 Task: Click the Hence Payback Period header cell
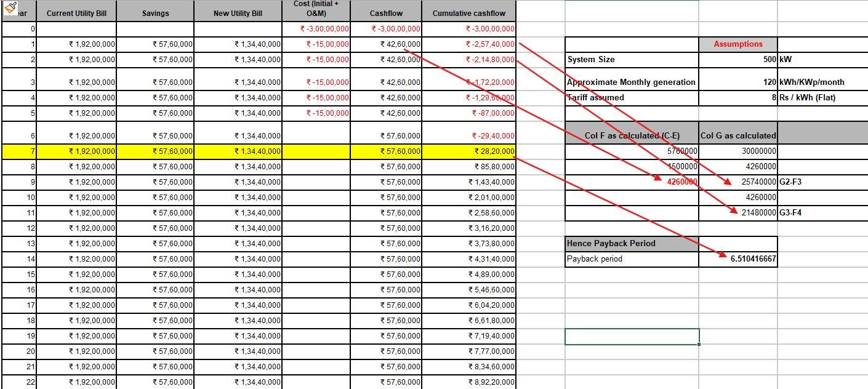632,244
